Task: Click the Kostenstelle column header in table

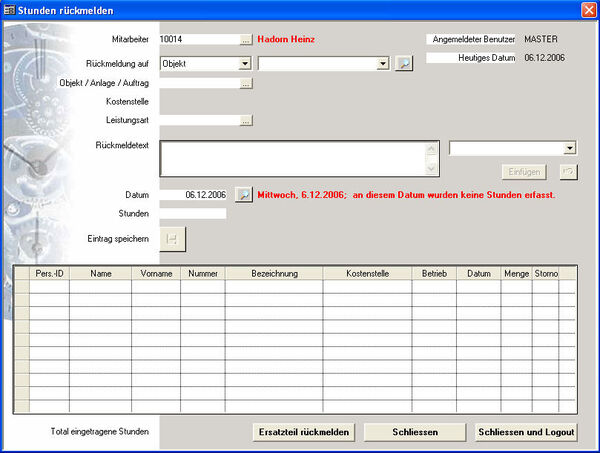Action: coord(366,272)
